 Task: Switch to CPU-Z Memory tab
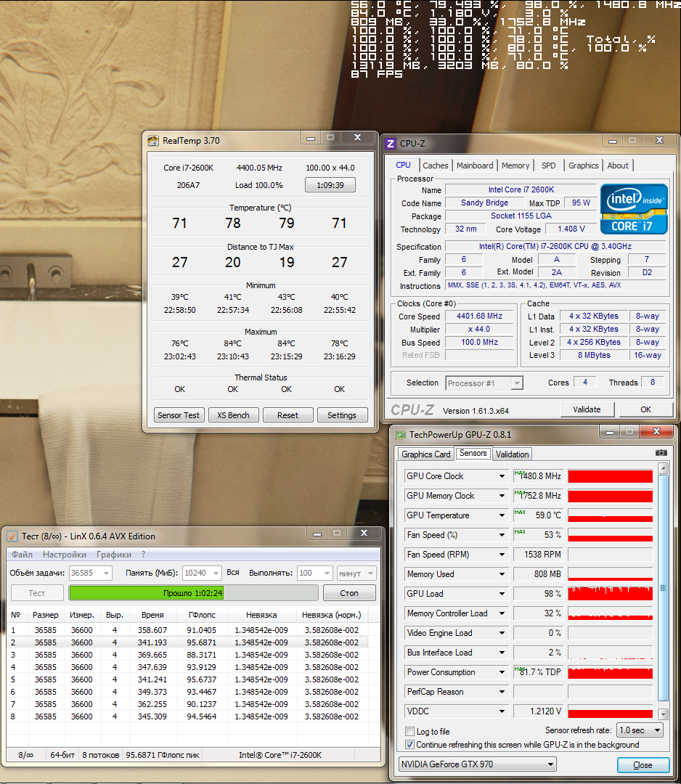tap(515, 166)
